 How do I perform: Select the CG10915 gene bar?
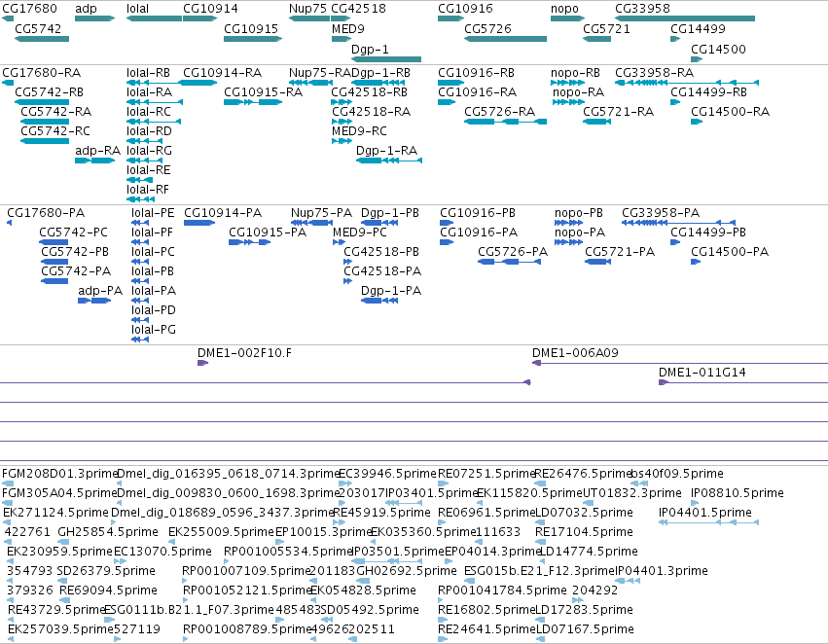tap(253, 39)
